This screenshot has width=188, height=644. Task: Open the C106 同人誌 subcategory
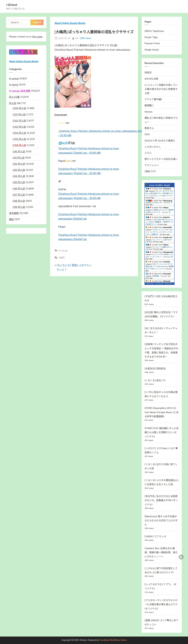click(19, 145)
